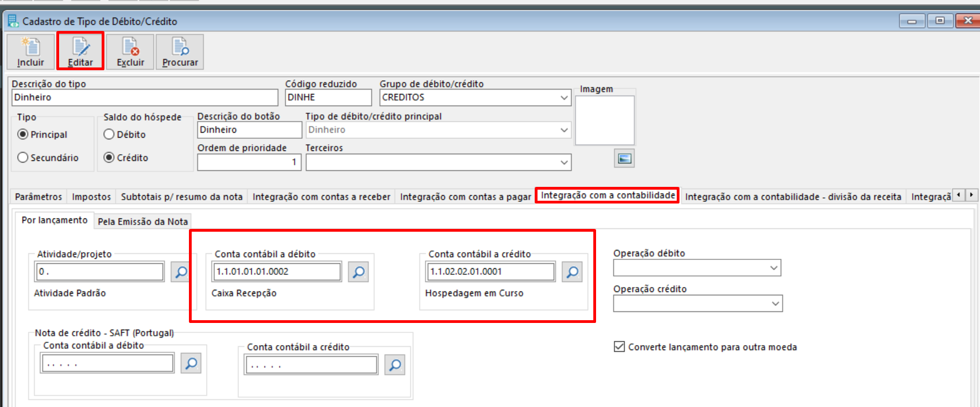Click the Caixa Recepção account description
Screen dimensions: 980x407
pyautogui.click(x=244, y=293)
